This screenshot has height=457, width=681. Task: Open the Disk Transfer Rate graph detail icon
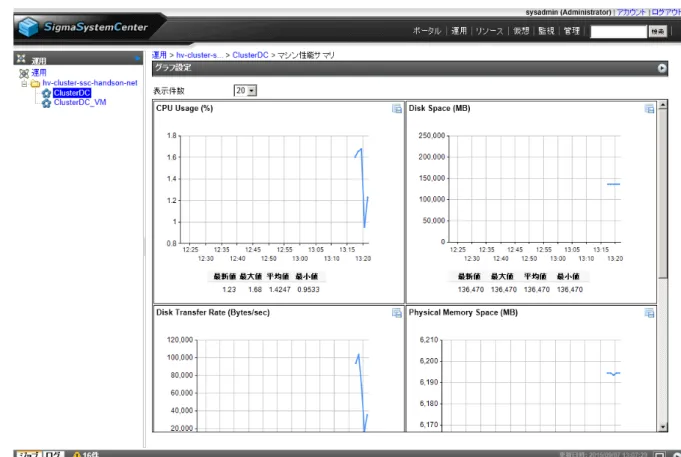pyautogui.click(x=397, y=313)
